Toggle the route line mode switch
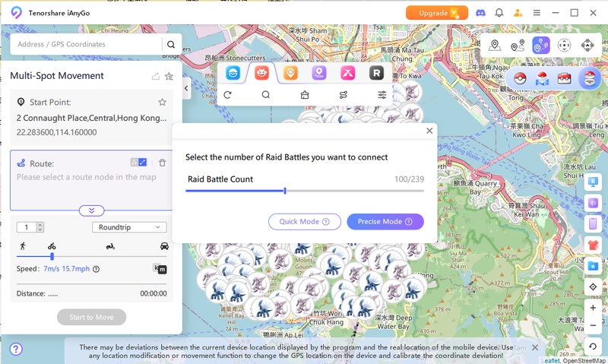 (138, 163)
